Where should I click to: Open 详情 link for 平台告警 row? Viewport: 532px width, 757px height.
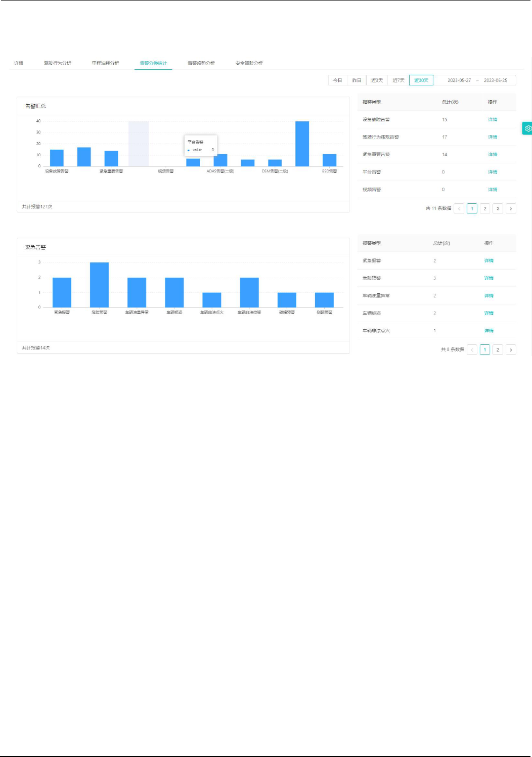point(493,172)
